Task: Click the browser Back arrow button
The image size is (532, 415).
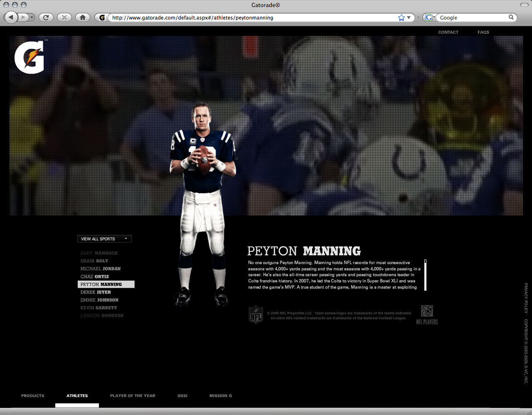Action: [x=11, y=17]
